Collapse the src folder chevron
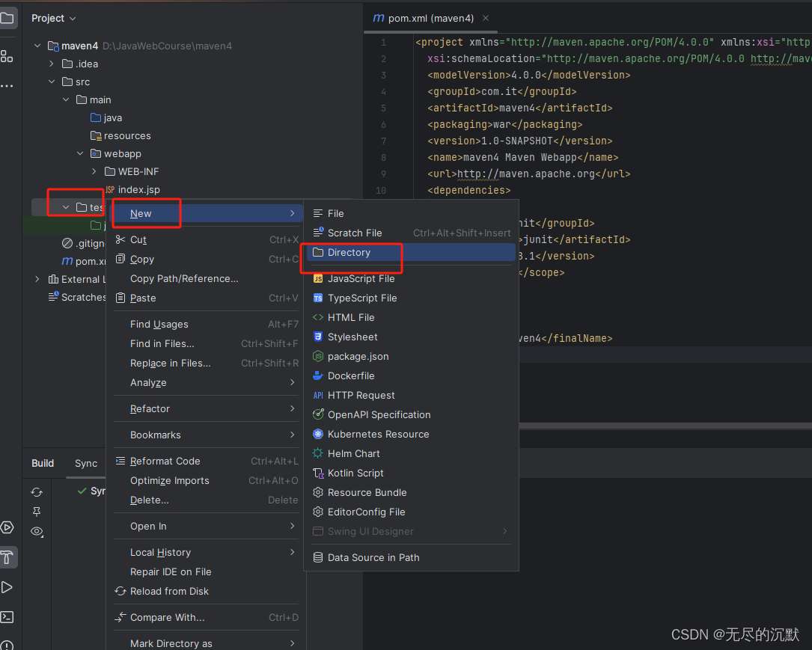812x650 pixels. pos(52,82)
